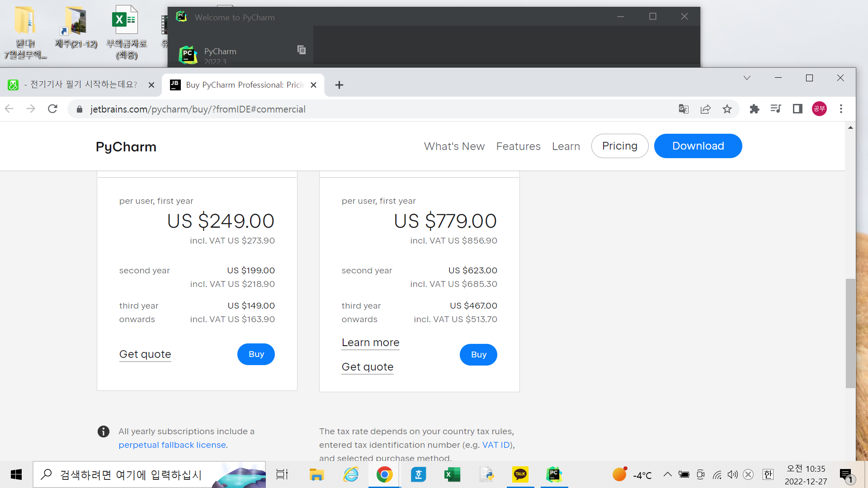This screenshot has width=868, height=488.
Task: Open Hancom Office from the taskbar
Action: [419, 474]
